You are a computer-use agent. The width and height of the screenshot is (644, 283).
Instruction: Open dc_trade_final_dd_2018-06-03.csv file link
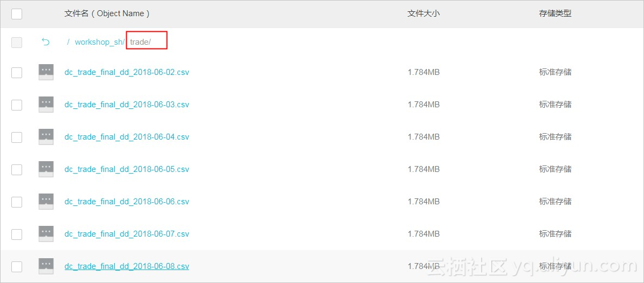click(x=127, y=105)
